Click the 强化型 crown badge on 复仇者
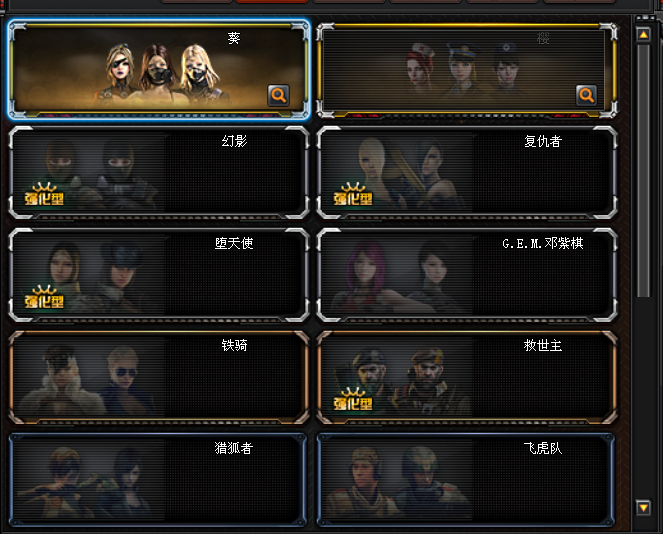The width and height of the screenshot is (663, 534). (353, 194)
